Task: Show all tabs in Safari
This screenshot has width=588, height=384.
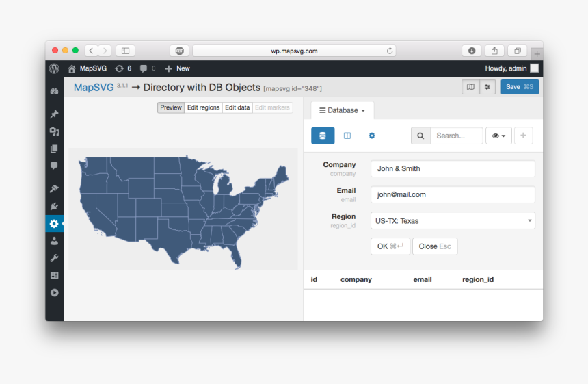Action: [517, 51]
